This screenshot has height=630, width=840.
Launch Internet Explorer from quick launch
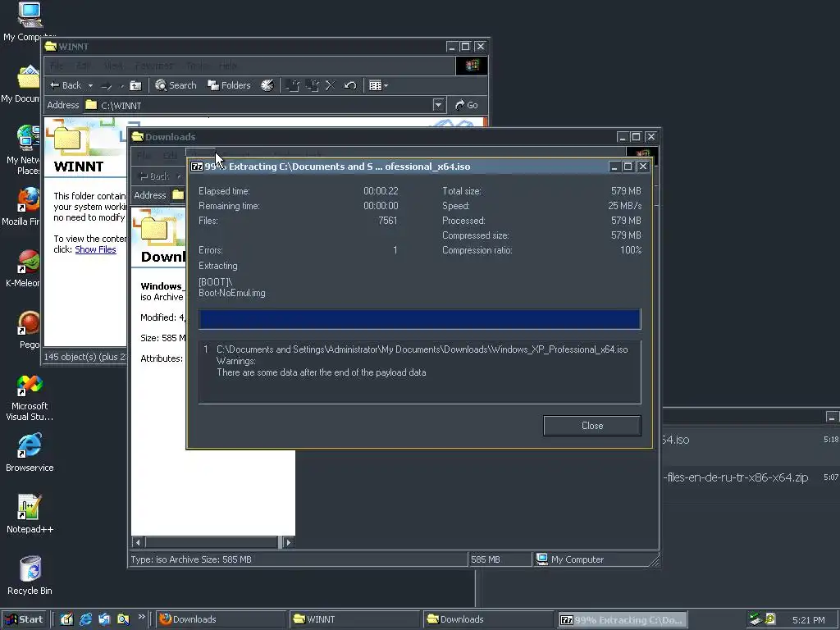[85, 619]
